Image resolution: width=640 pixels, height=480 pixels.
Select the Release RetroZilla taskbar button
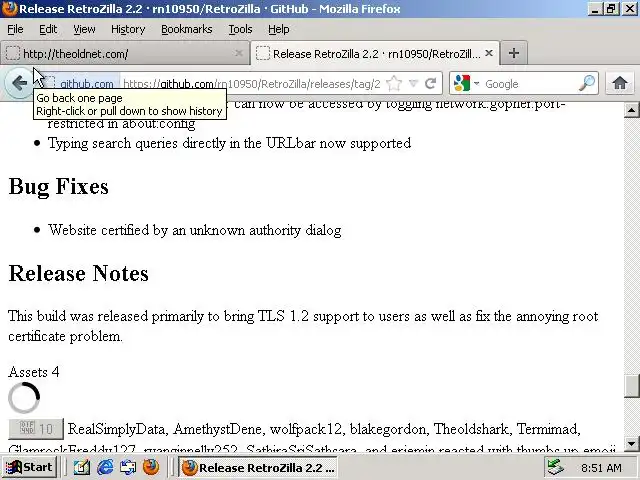coord(259,467)
